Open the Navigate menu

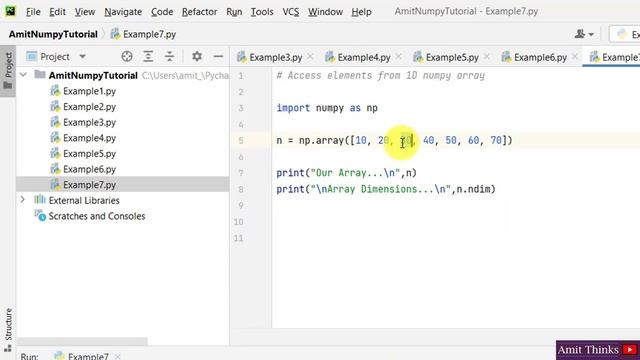coord(123,12)
